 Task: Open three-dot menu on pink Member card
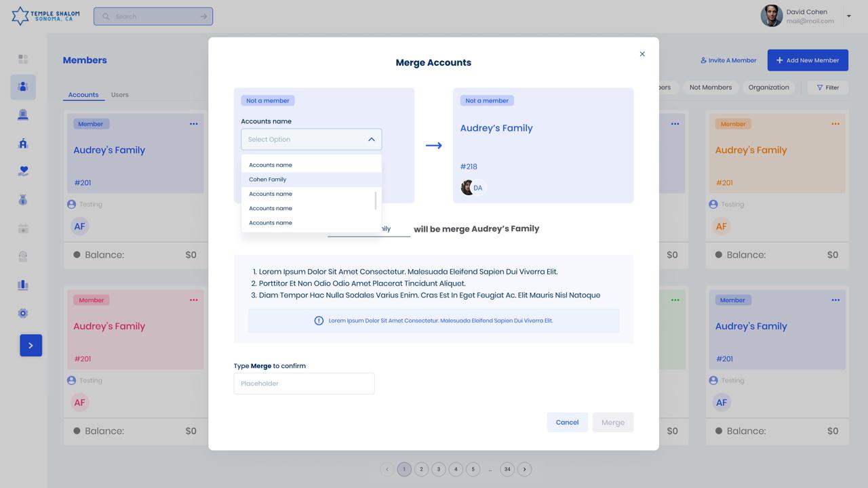click(194, 300)
